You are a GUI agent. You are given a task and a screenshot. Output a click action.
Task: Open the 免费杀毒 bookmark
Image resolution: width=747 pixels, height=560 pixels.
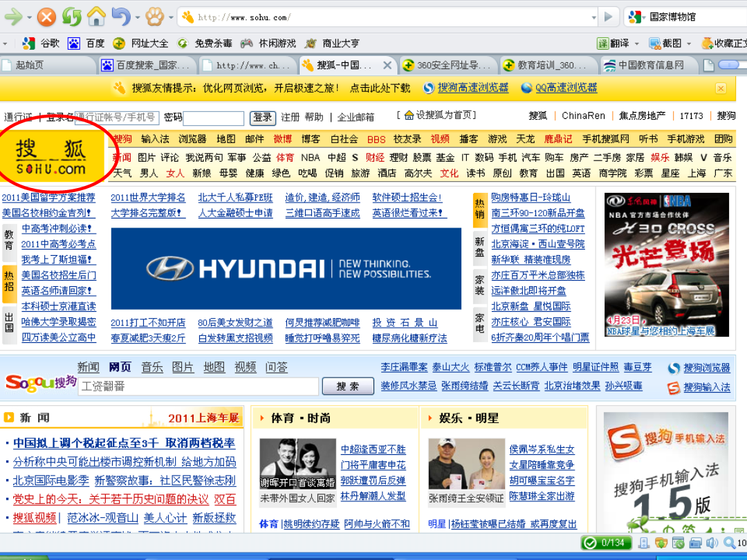click(x=204, y=44)
